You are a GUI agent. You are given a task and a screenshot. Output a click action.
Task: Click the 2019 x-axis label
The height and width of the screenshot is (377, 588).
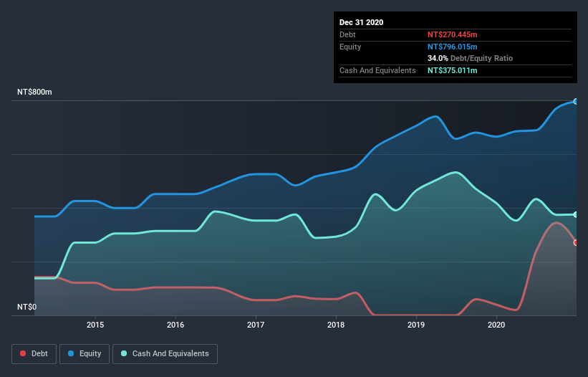click(x=416, y=325)
